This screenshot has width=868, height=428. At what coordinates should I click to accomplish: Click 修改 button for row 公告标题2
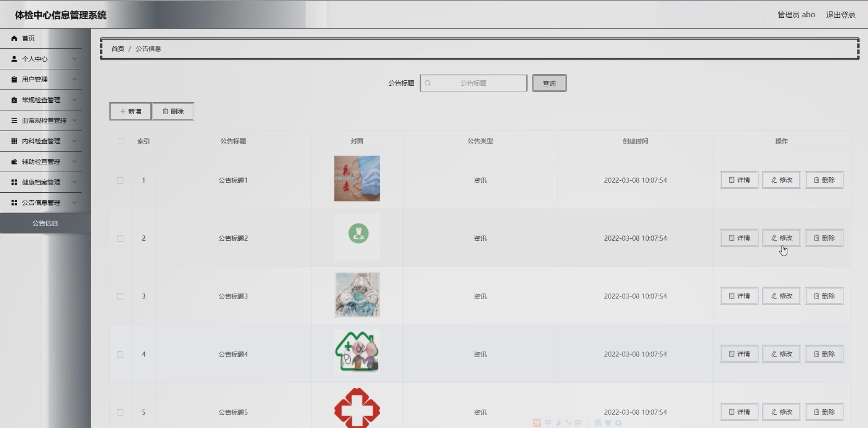tap(782, 238)
